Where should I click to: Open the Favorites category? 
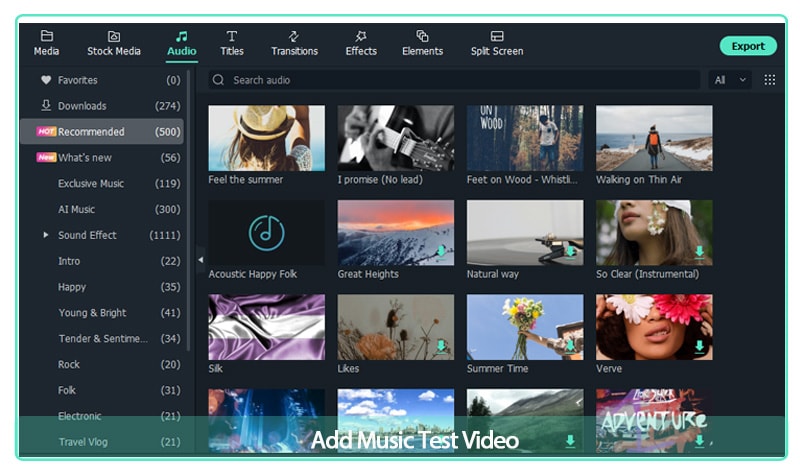point(102,80)
